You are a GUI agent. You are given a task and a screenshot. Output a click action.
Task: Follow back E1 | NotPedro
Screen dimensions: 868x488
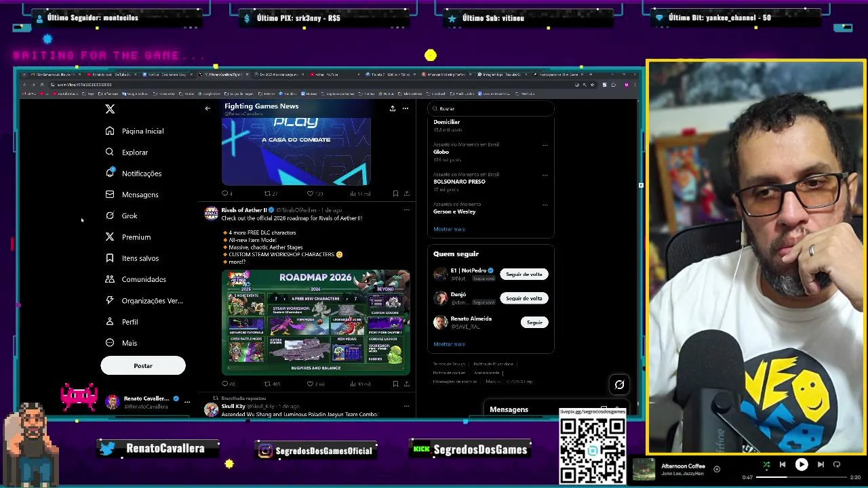tap(524, 274)
